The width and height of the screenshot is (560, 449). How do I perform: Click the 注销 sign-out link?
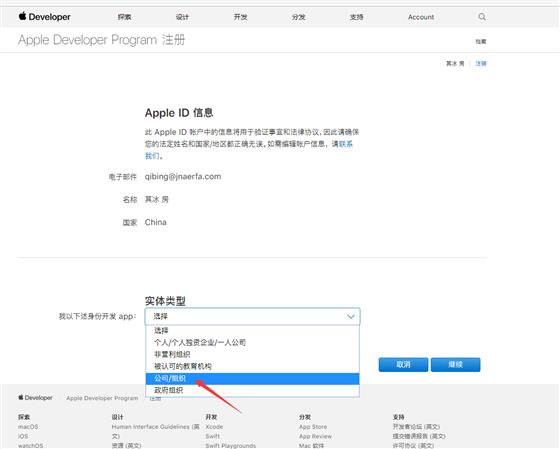(x=481, y=64)
